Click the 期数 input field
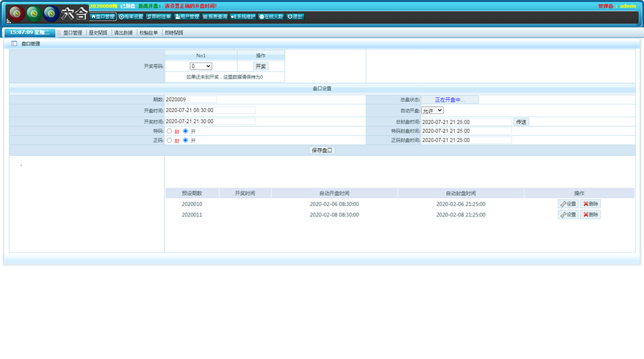Viewport: 644px width, 359px height. coord(191,100)
